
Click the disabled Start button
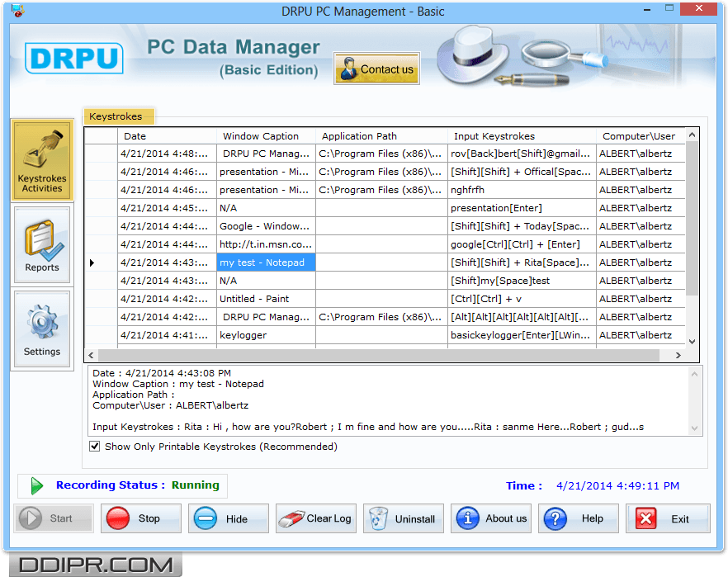tap(54, 518)
